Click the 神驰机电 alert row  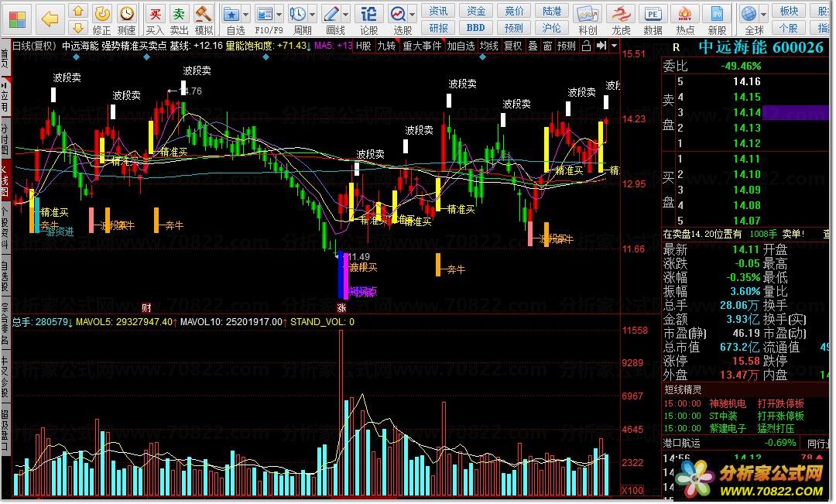[746, 403]
